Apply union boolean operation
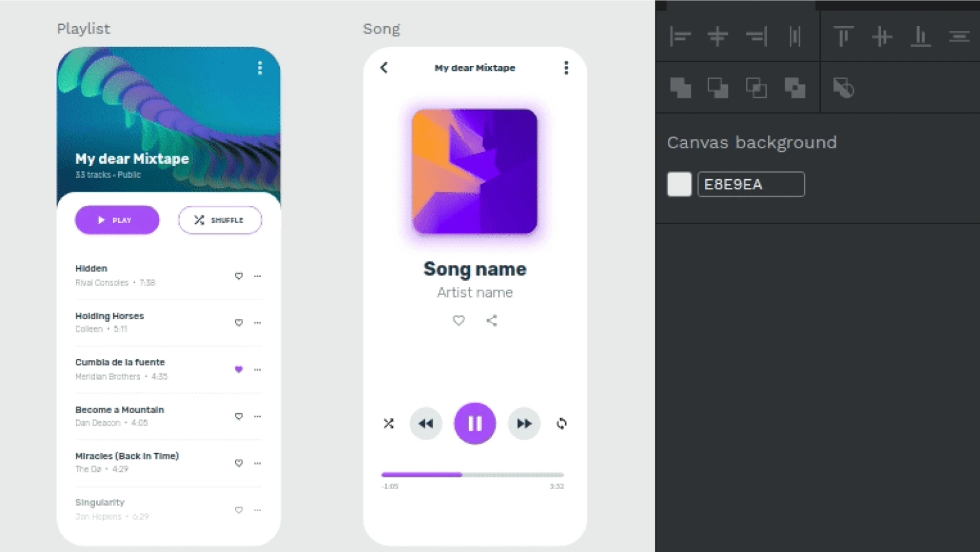The image size is (980, 552). (680, 88)
